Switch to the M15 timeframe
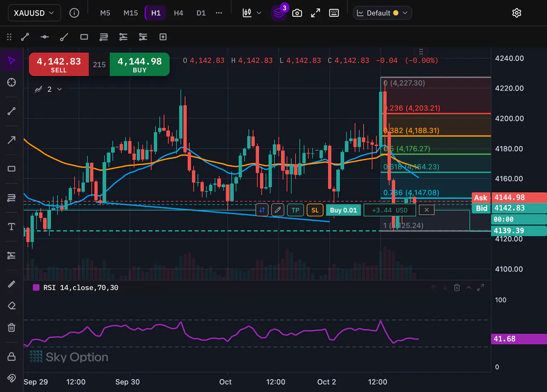The image size is (547, 392). pos(131,13)
